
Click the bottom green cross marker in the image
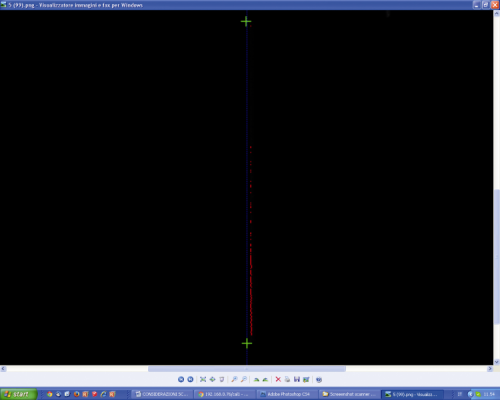point(247,343)
